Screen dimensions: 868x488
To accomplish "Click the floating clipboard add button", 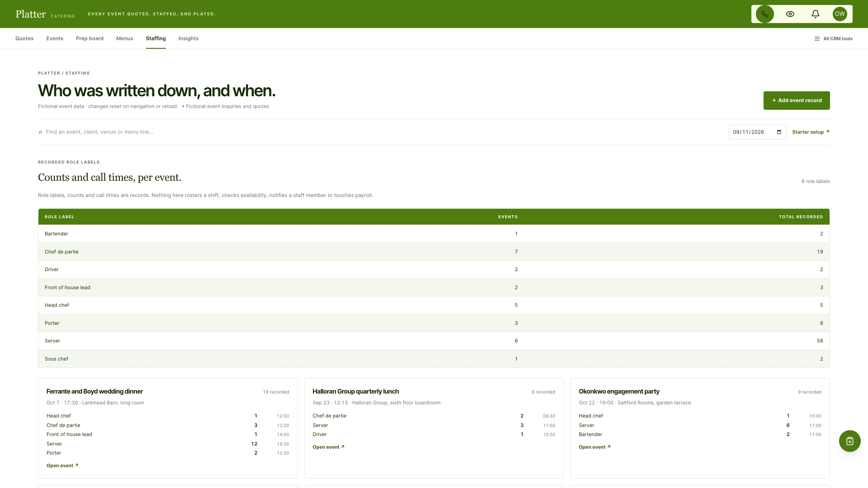I will (849, 441).
